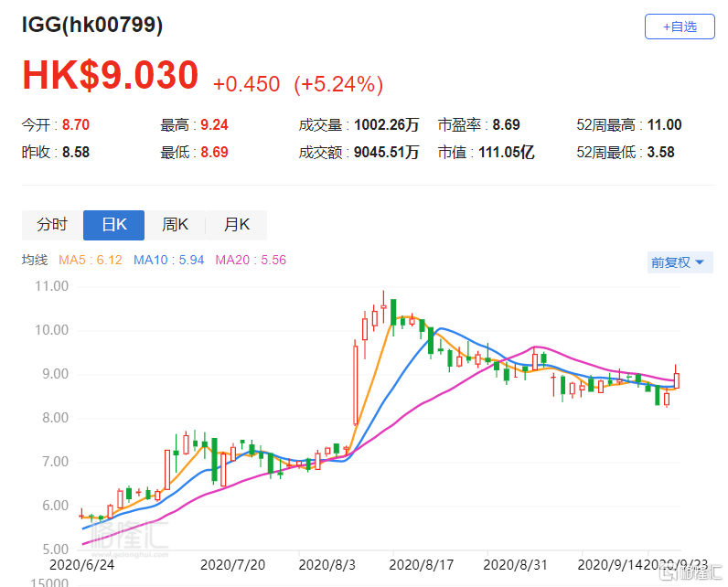Switch to the 分时 intraday chart tab
728x587 pixels.
[52, 225]
